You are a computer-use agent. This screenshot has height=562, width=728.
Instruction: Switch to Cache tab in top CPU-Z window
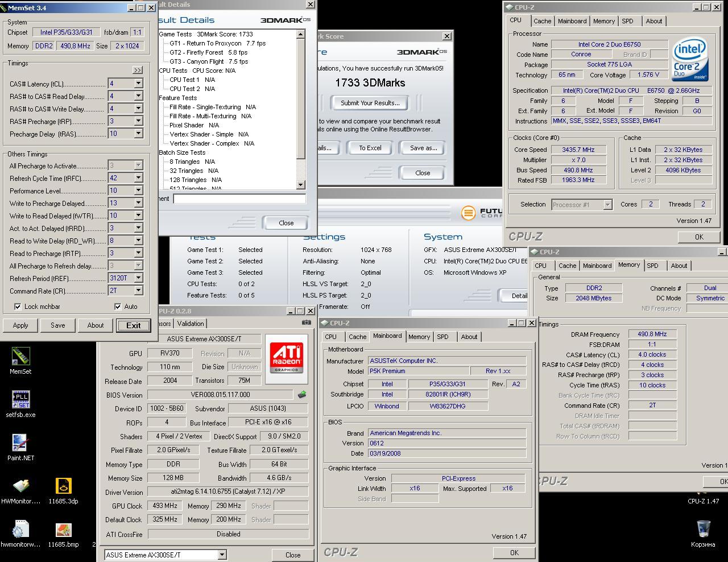pyautogui.click(x=542, y=21)
